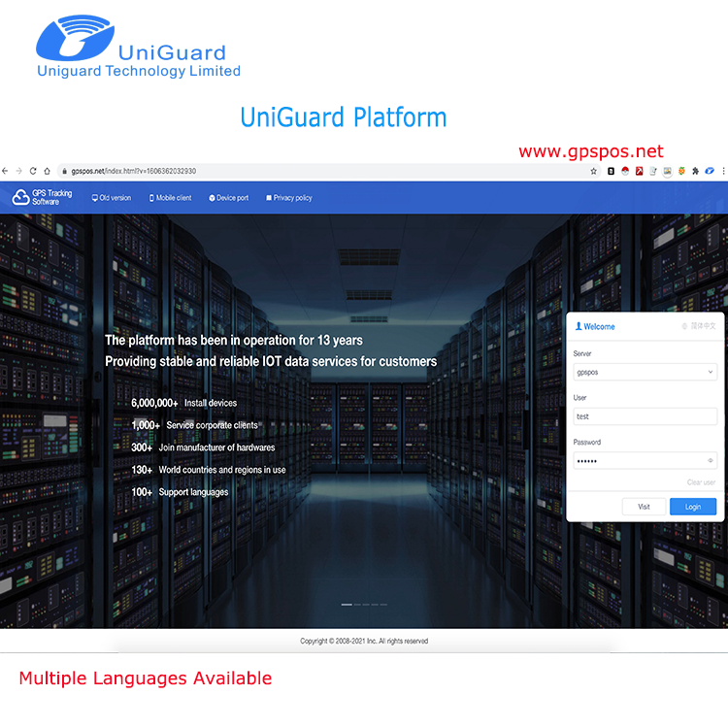The height and width of the screenshot is (728, 728).
Task: Open the three-dot Chrome menu
Action: (723, 171)
